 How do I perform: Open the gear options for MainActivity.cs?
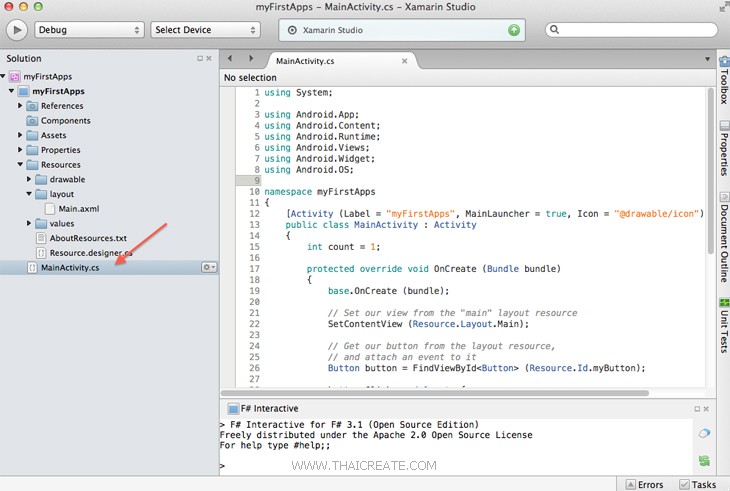(x=209, y=267)
